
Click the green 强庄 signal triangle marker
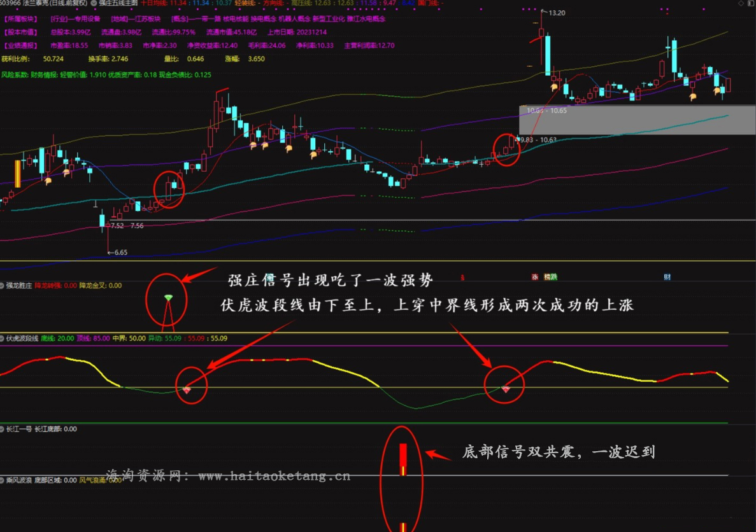tap(168, 298)
